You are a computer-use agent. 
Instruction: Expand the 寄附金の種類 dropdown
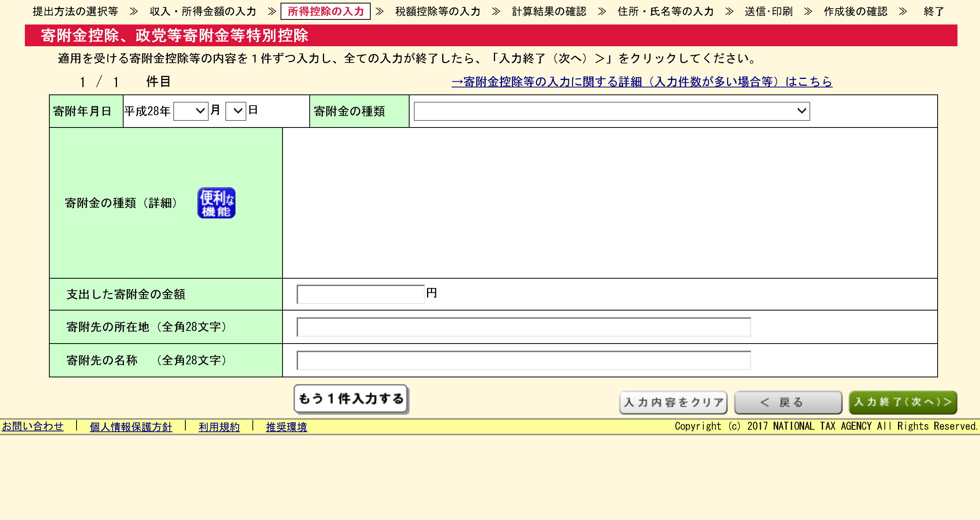pos(612,111)
